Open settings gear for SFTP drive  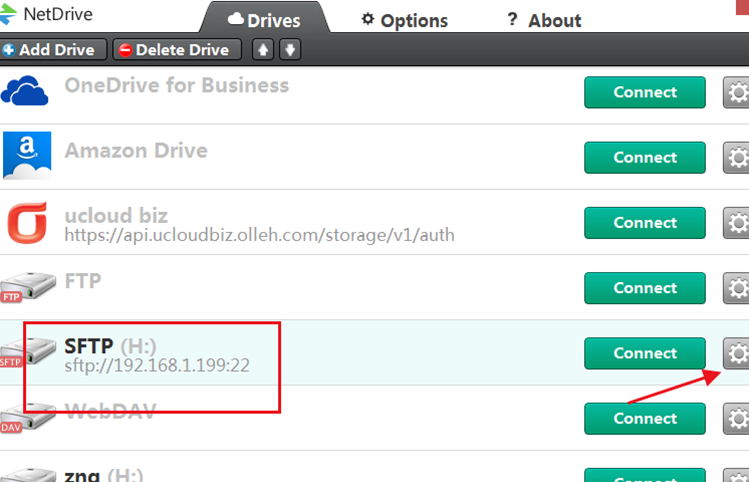tap(736, 353)
